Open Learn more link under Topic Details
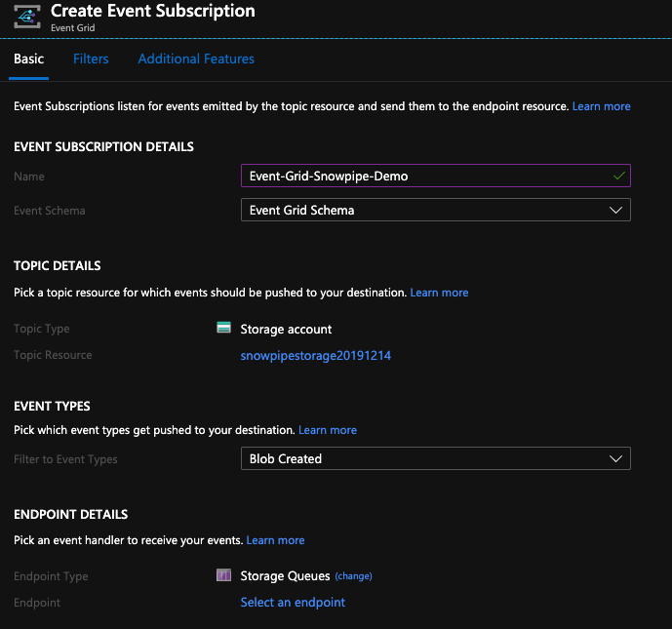Viewport: 672px width, 629px height. (x=439, y=293)
